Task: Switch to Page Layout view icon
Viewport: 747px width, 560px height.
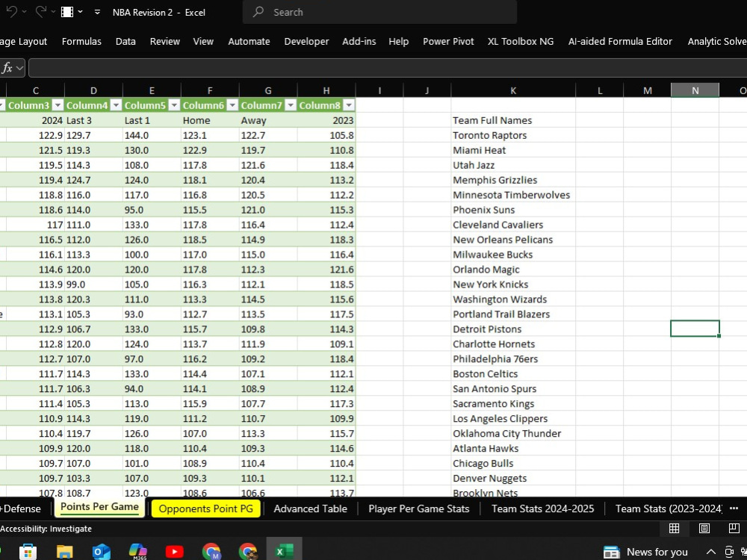Action: (704, 528)
